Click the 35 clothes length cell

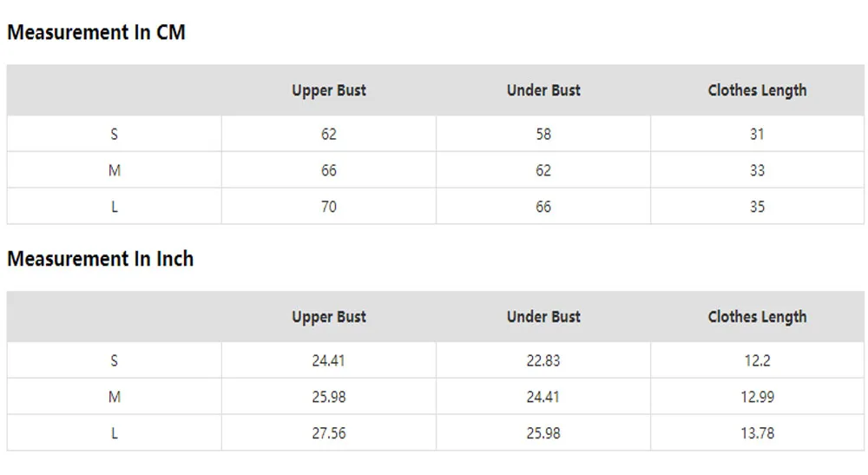coord(757,207)
